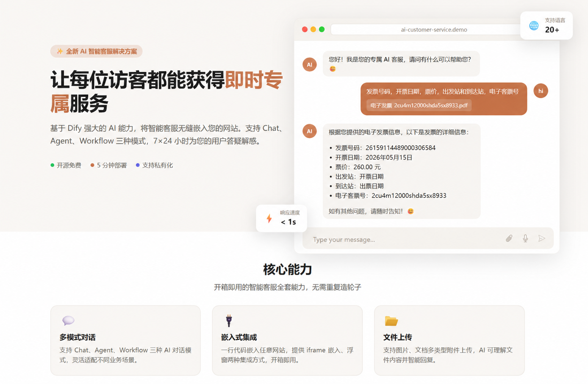Click the red window dot of the demo browser
588x384 pixels.
pos(305,29)
